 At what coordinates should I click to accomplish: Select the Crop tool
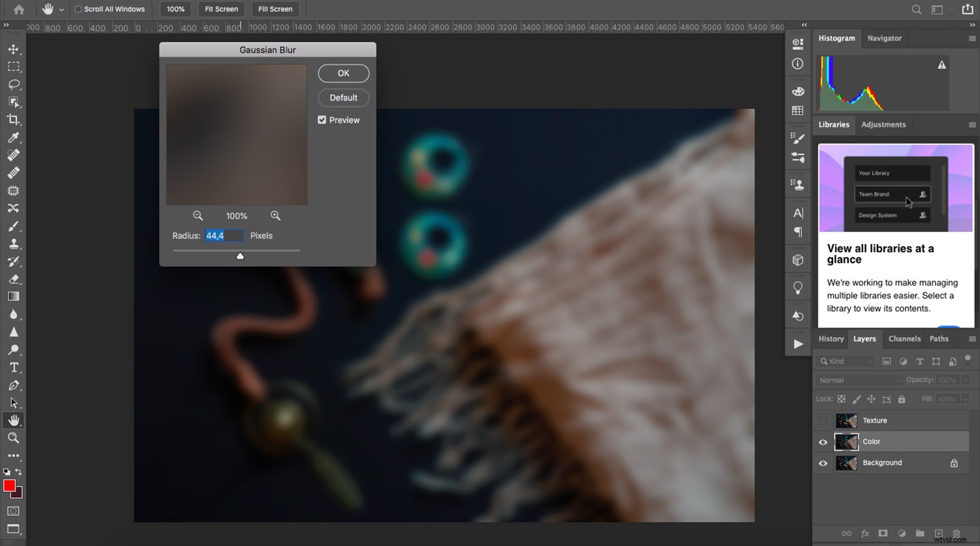coord(14,120)
